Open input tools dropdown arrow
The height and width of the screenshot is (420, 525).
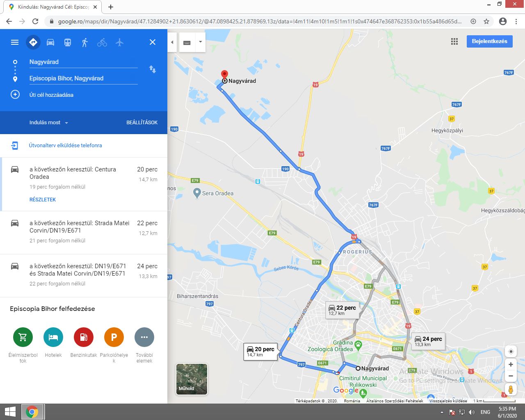200,42
